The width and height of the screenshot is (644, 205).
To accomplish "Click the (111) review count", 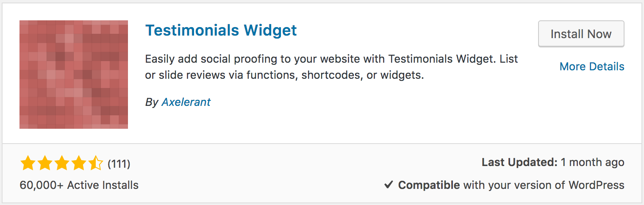I will click(119, 163).
